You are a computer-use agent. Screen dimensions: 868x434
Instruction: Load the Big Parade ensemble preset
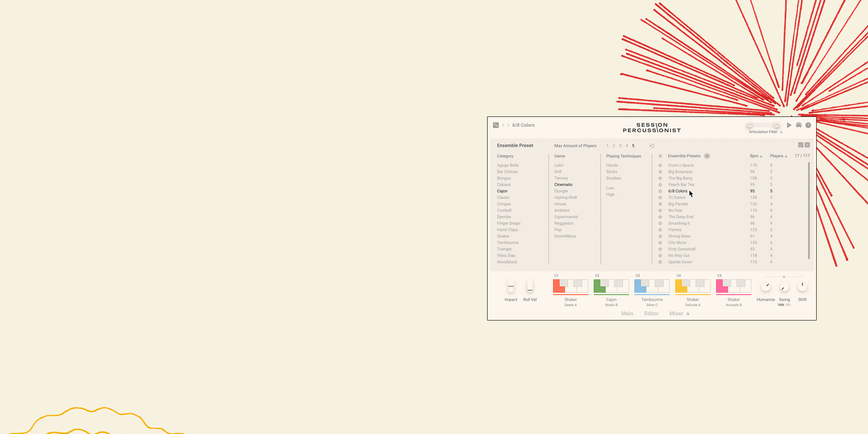click(678, 204)
